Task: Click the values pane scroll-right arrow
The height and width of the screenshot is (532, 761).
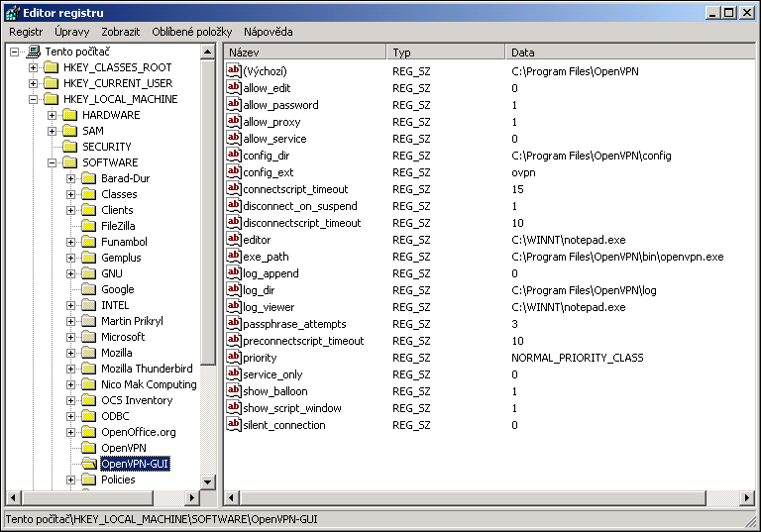Action: (x=747, y=497)
